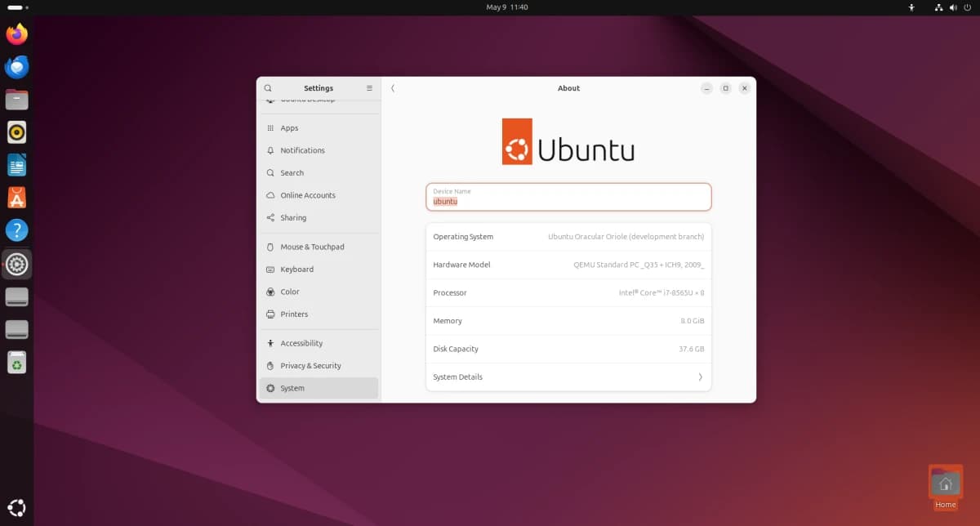Open the Help icon in dock

[17, 230]
